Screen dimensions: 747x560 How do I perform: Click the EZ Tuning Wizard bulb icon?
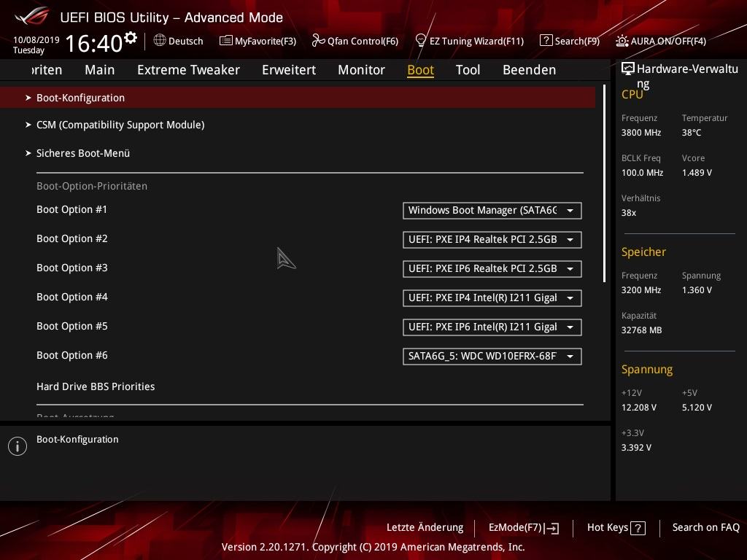click(421, 41)
